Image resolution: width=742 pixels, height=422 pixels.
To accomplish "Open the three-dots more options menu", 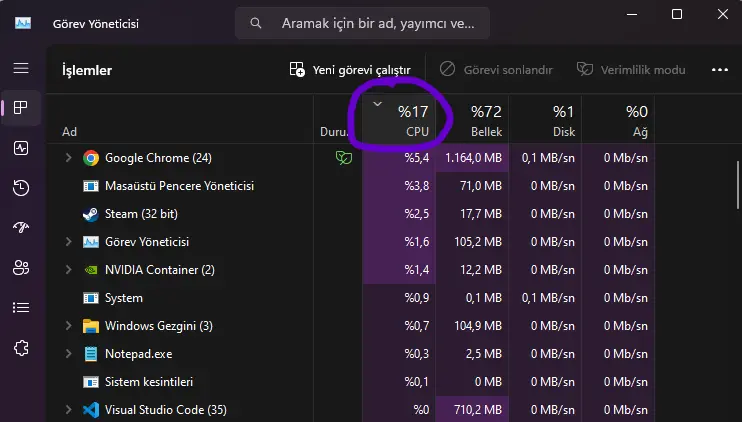I will [720, 70].
